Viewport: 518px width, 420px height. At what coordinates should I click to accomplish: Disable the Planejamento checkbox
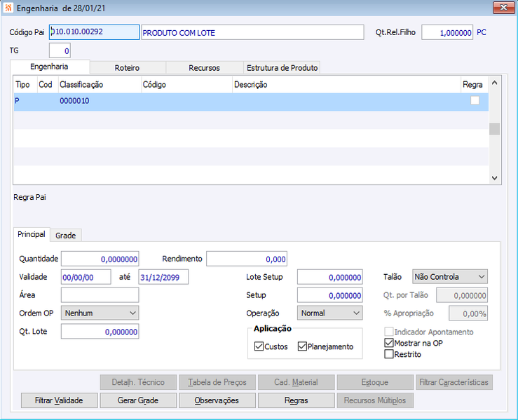[x=302, y=346]
